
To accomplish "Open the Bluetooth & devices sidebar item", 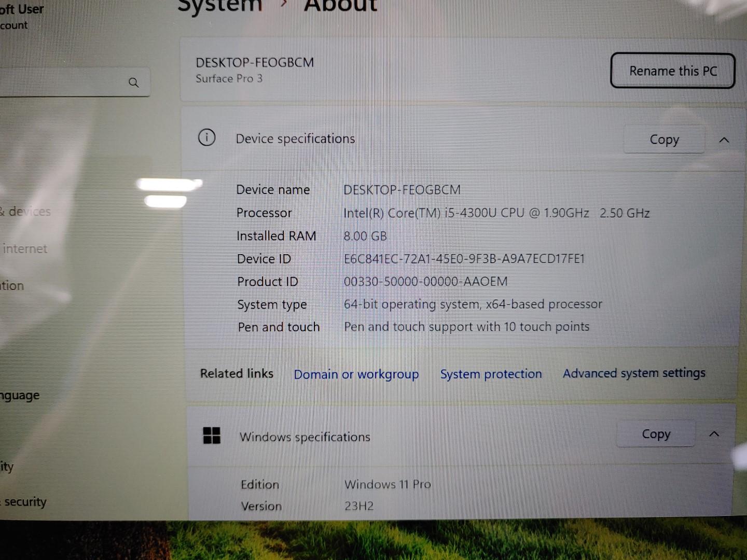I will click(26, 212).
